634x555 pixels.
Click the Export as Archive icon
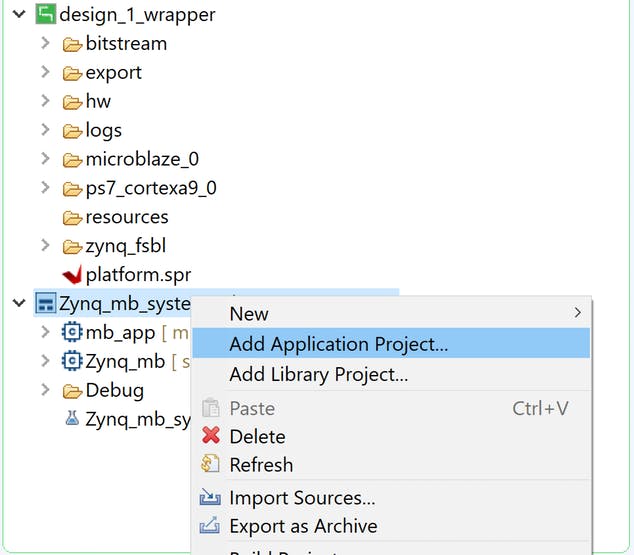click(x=211, y=526)
